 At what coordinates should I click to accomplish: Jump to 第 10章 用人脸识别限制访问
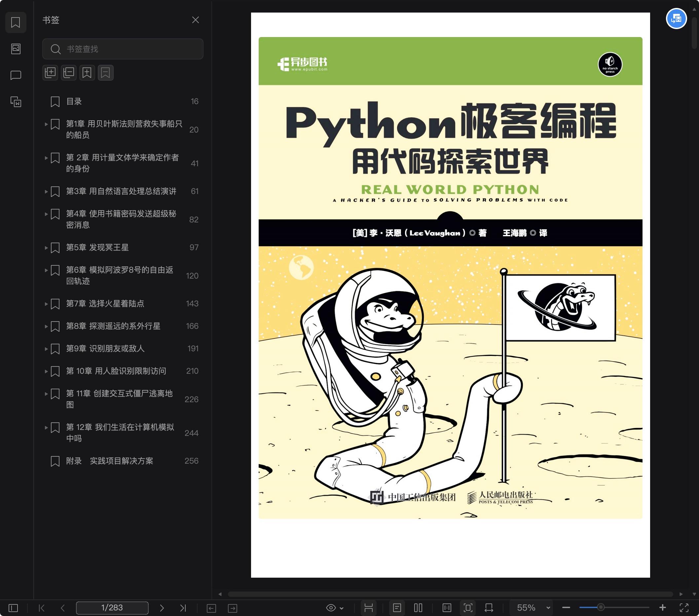coord(116,371)
